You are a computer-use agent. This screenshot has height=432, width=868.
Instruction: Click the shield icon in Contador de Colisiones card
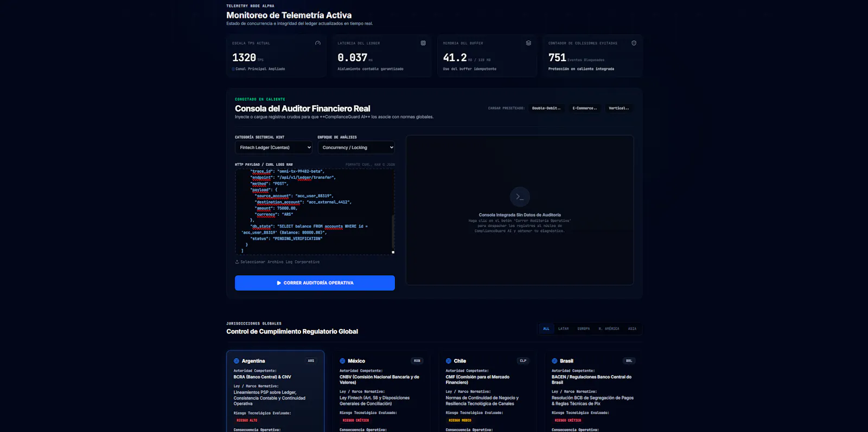pyautogui.click(x=634, y=43)
